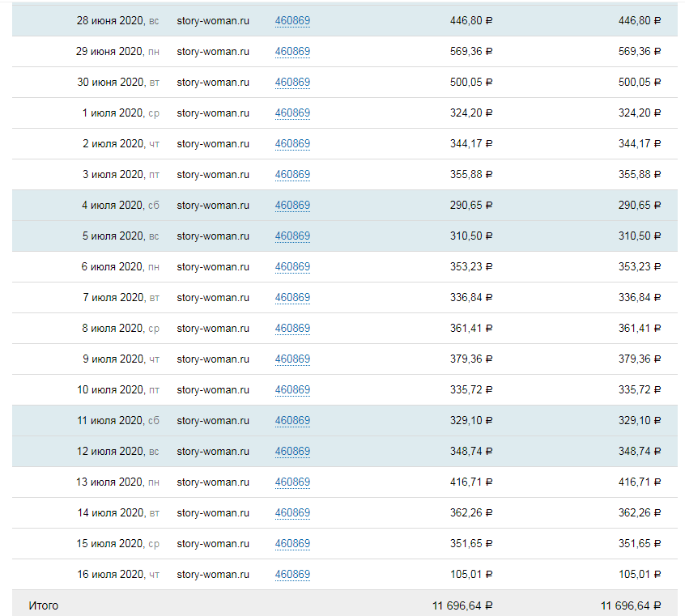Click right column amount 324,20 ₽
685x616 pixels.
[x=640, y=113]
